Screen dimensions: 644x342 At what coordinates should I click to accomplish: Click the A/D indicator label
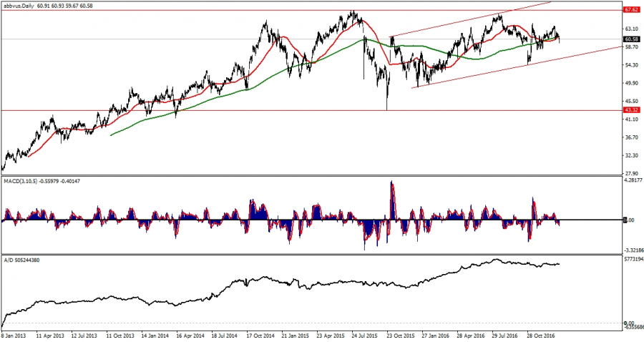click(x=9, y=260)
